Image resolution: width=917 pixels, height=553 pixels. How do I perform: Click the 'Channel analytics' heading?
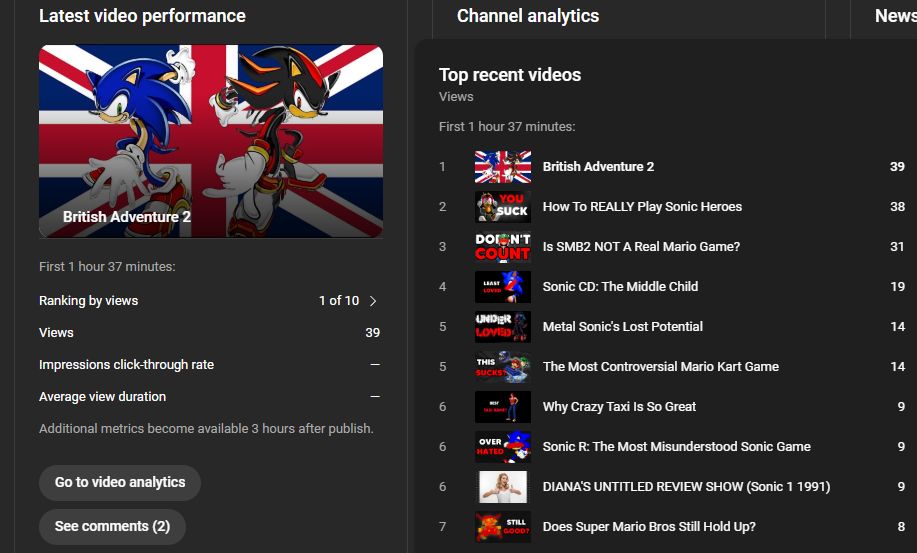click(528, 16)
